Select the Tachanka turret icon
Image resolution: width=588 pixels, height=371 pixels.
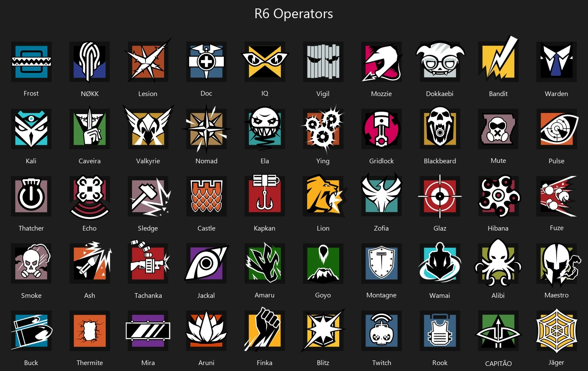(149, 262)
